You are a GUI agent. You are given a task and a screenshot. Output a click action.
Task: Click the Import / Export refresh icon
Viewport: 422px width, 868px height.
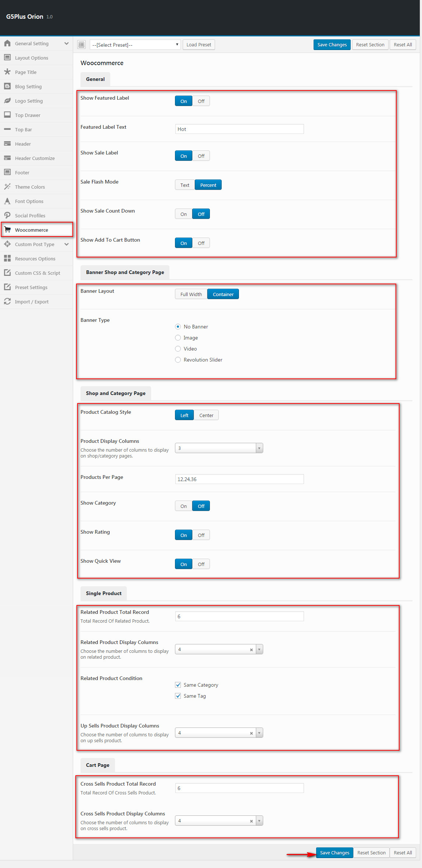(x=7, y=302)
